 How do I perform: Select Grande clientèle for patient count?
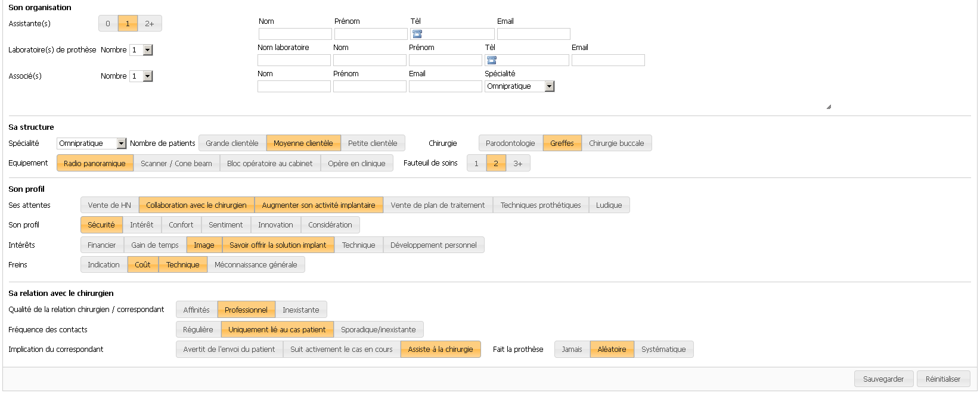(x=232, y=144)
